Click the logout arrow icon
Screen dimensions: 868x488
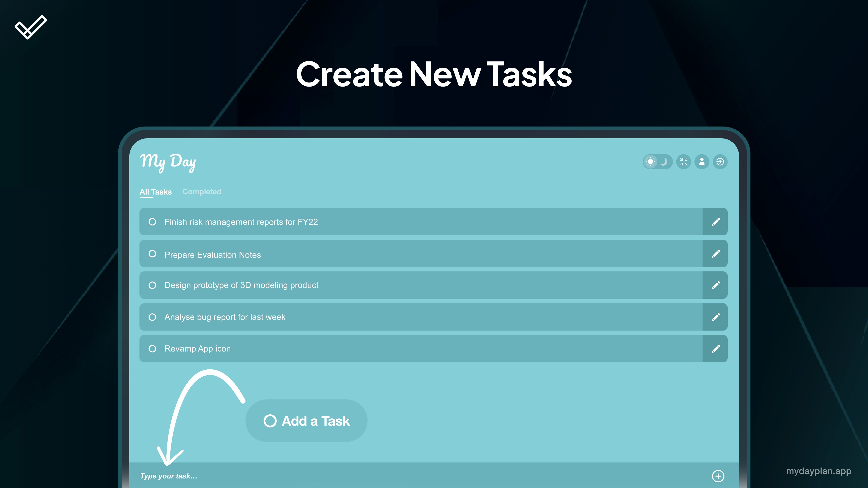click(720, 162)
